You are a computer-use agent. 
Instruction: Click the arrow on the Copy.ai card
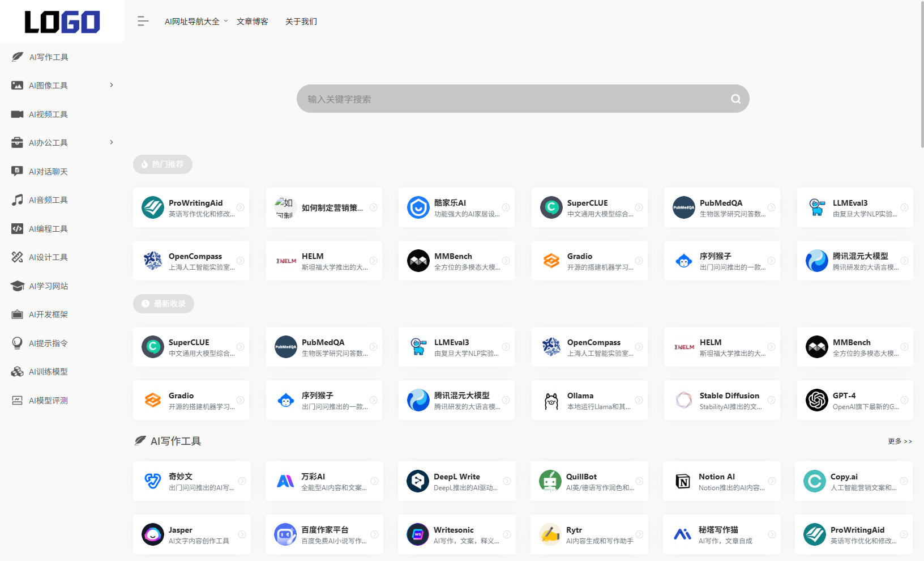(x=904, y=481)
